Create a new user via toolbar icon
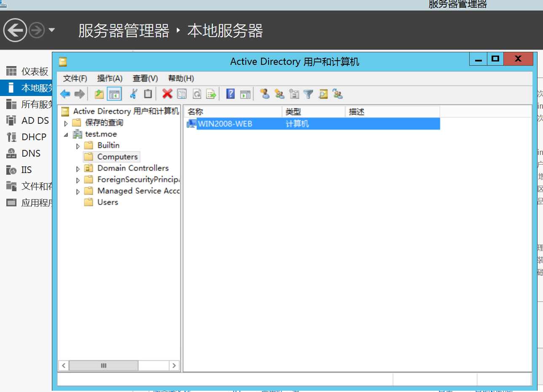Screen dimensions: 543x392 pyautogui.click(x=265, y=94)
